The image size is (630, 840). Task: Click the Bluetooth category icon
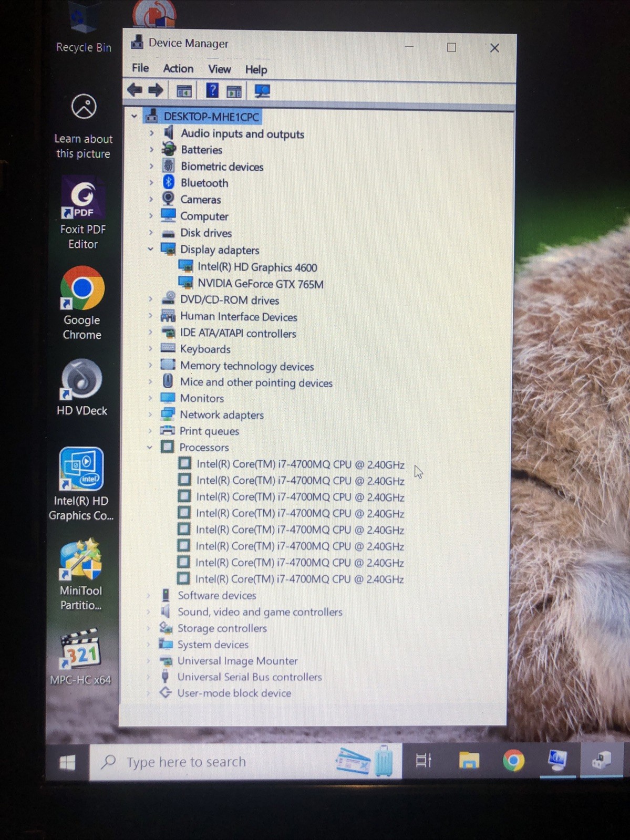coord(168,182)
